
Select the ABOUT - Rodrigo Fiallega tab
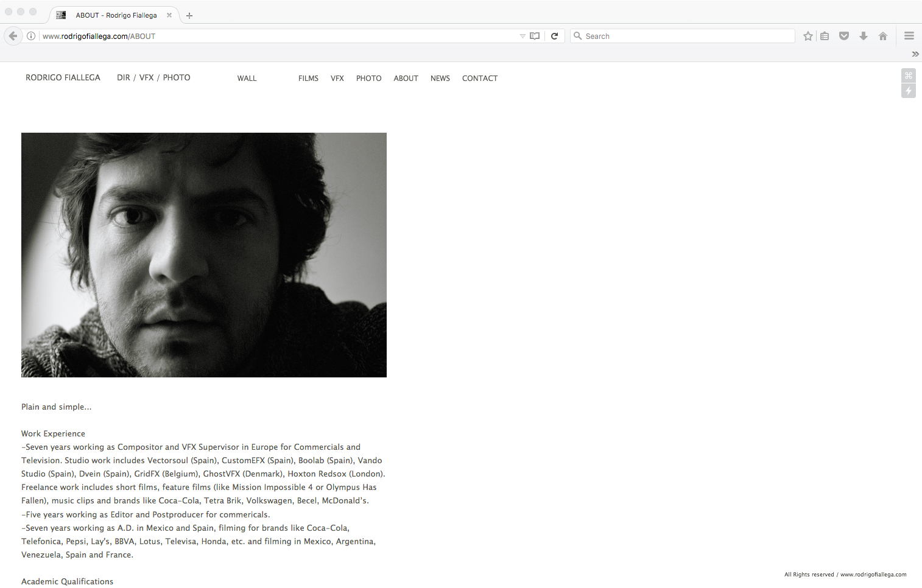point(114,15)
